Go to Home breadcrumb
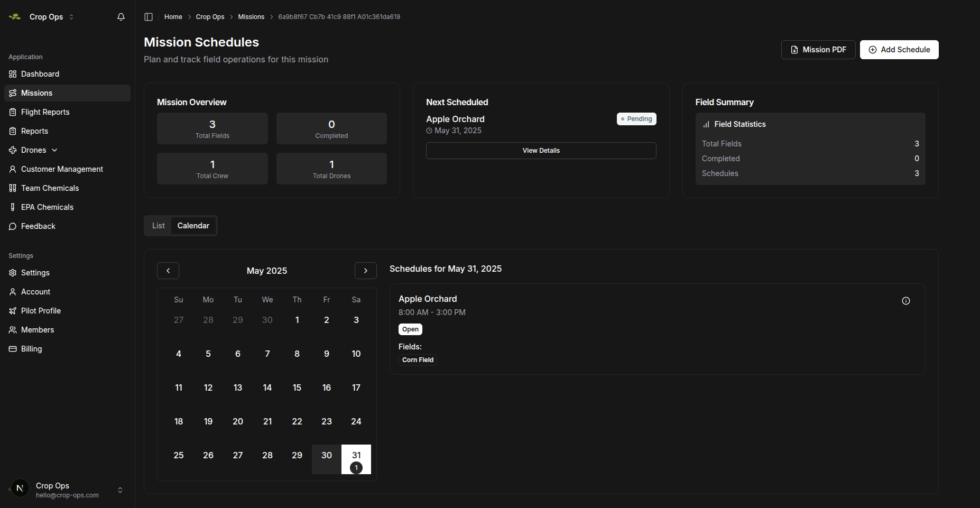Image resolution: width=980 pixels, height=508 pixels. pos(173,17)
